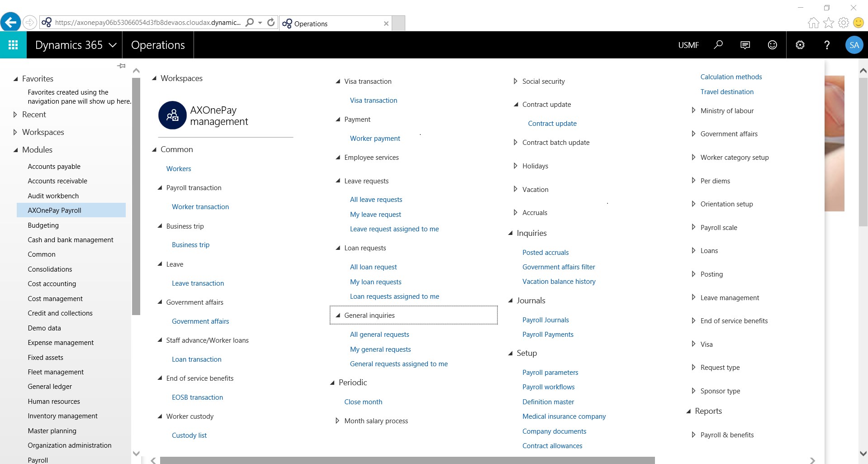Open the Fixed assets module
This screenshot has width=868, height=464.
click(45, 358)
